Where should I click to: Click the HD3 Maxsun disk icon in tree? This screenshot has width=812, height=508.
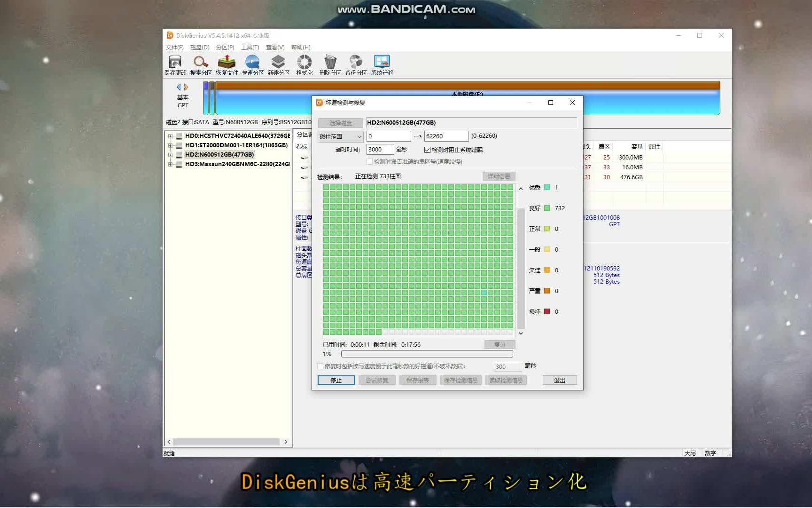tap(179, 164)
